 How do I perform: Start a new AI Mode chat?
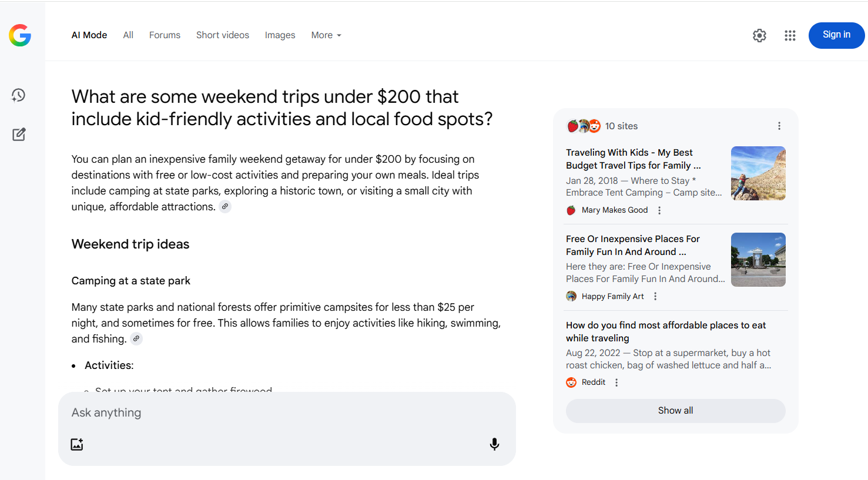[19, 135]
